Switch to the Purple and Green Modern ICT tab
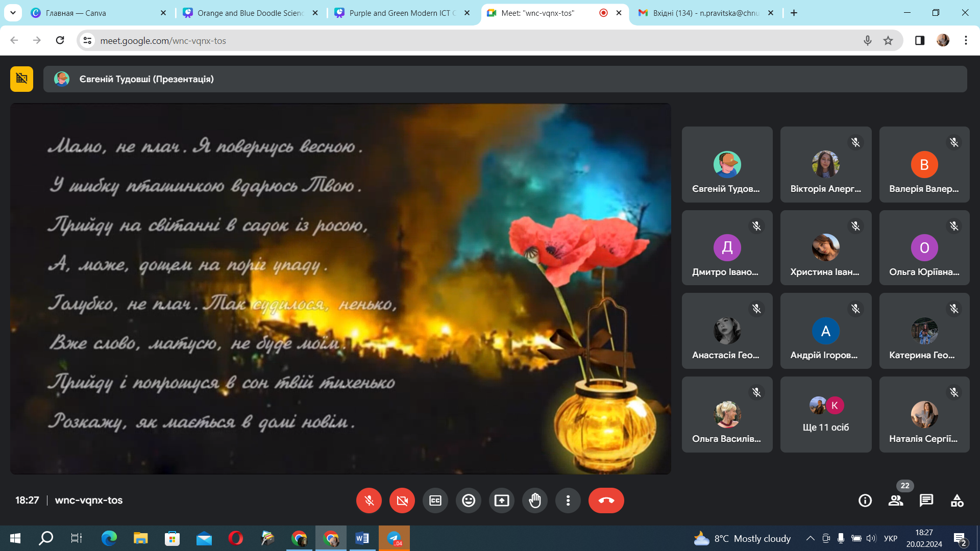 402,13
